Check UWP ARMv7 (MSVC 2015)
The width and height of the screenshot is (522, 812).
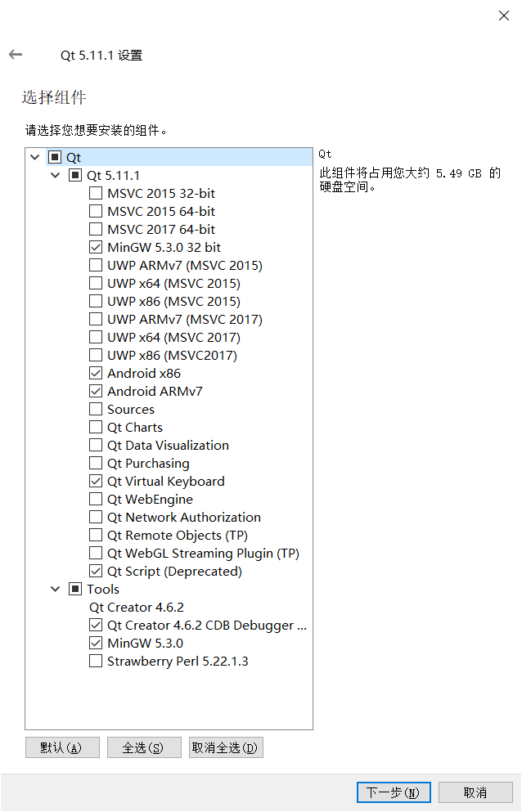pos(96,266)
